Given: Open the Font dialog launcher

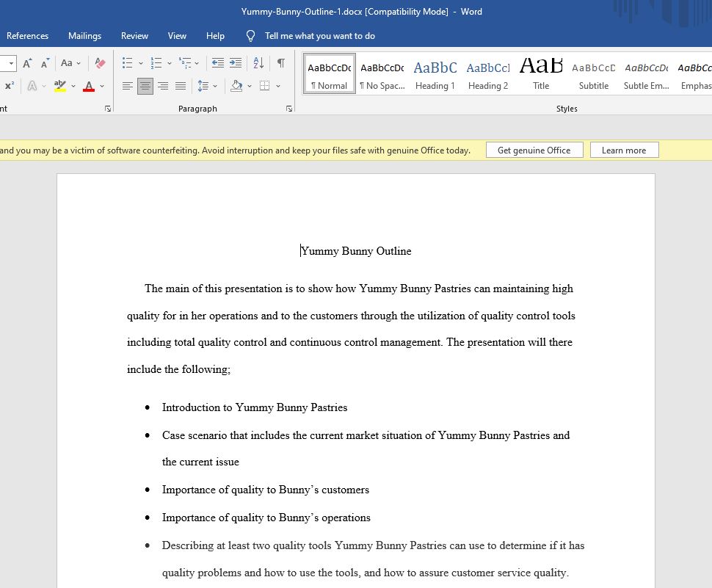Looking at the screenshot, I should tap(108, 109).
